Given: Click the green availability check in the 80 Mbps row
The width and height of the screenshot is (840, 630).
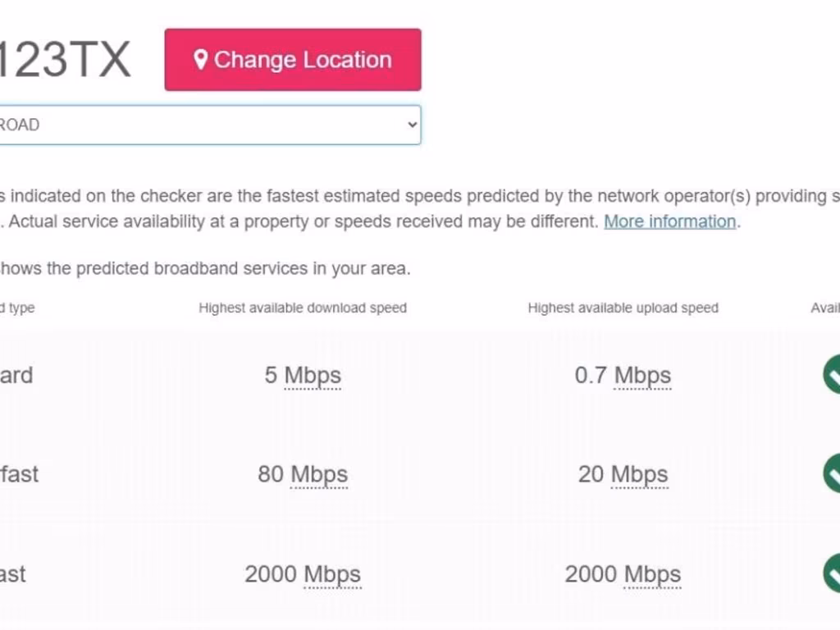Looking at the screenshot, I should coord(832,473).
